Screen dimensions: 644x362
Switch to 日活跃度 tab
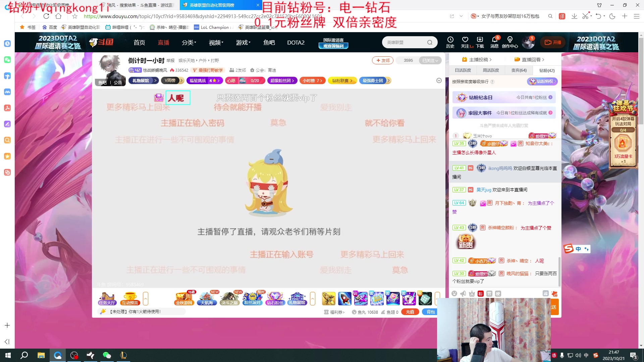(x=463, y=70)
